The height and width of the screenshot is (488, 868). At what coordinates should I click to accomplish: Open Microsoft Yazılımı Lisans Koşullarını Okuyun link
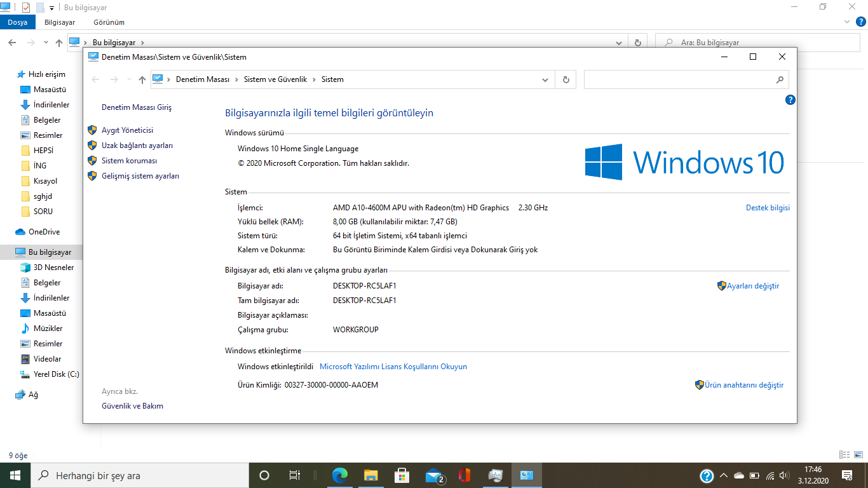coord(393,367)
